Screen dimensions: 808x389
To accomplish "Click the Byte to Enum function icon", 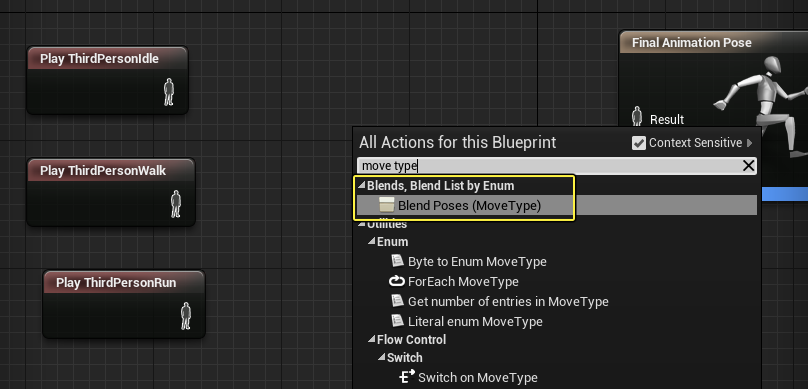I will tap(397, 261).
